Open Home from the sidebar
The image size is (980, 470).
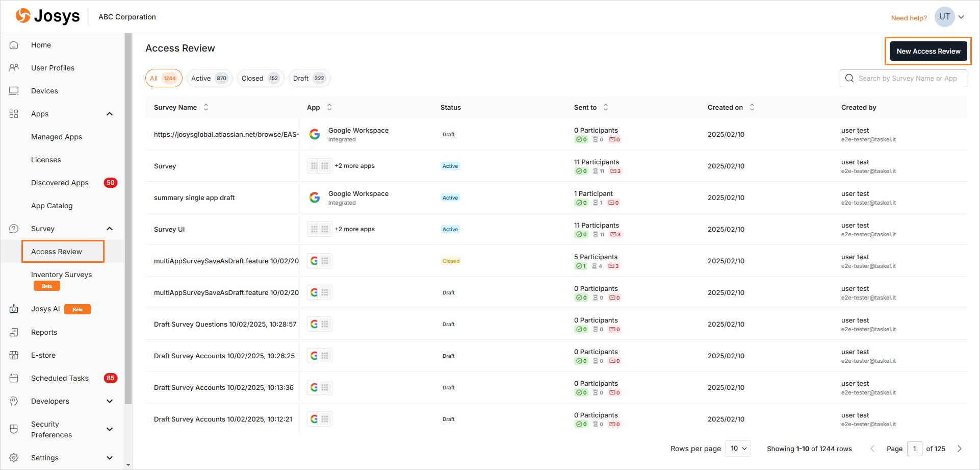[41, 45]
